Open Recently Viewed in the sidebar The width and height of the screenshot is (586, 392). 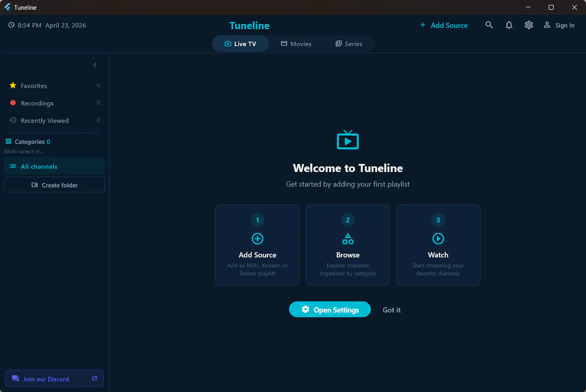pyautogui.click(x=54, y=121)
